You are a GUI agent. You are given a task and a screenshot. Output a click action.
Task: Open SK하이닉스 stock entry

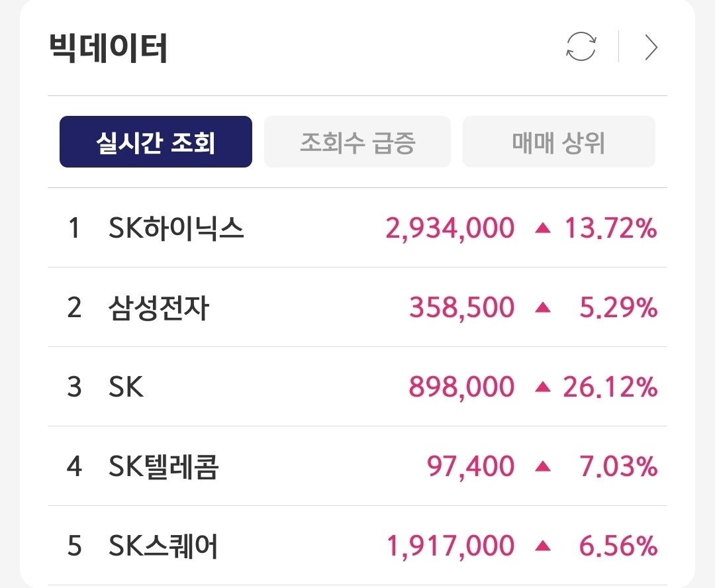[357, 228]
